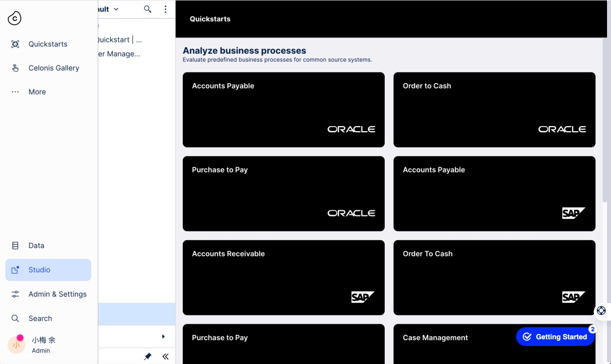Click the More ellipsis sidebar icon
Image resolution: width=611 pixels, height=364 pixels.
pyautogui.click(x=15, y=92)
